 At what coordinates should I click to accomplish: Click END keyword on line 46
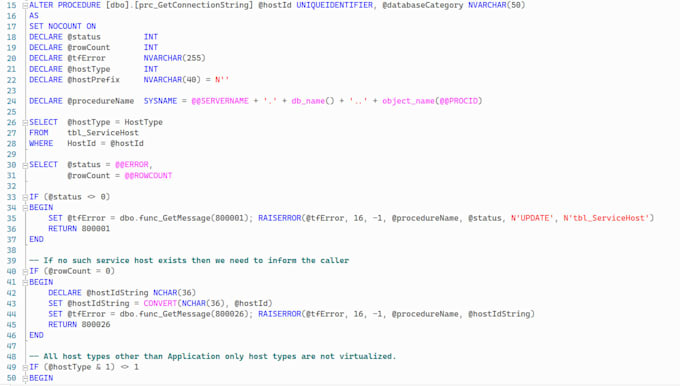coord(36,335)
